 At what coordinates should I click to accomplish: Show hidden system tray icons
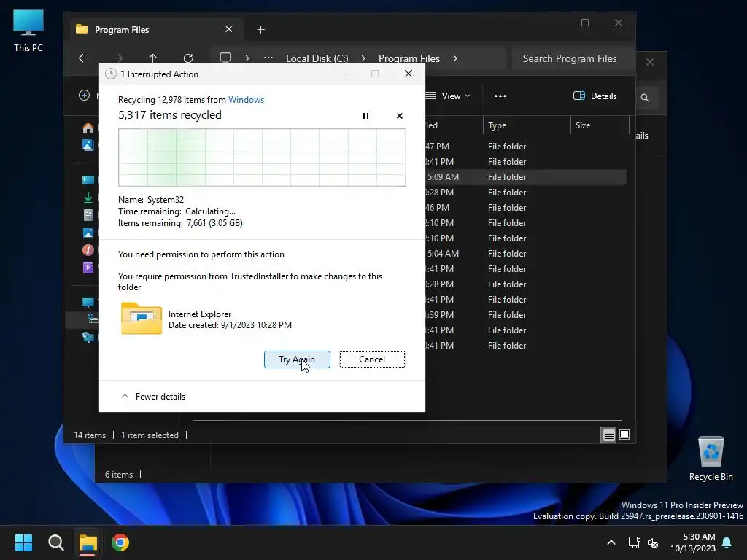point(611,542)
